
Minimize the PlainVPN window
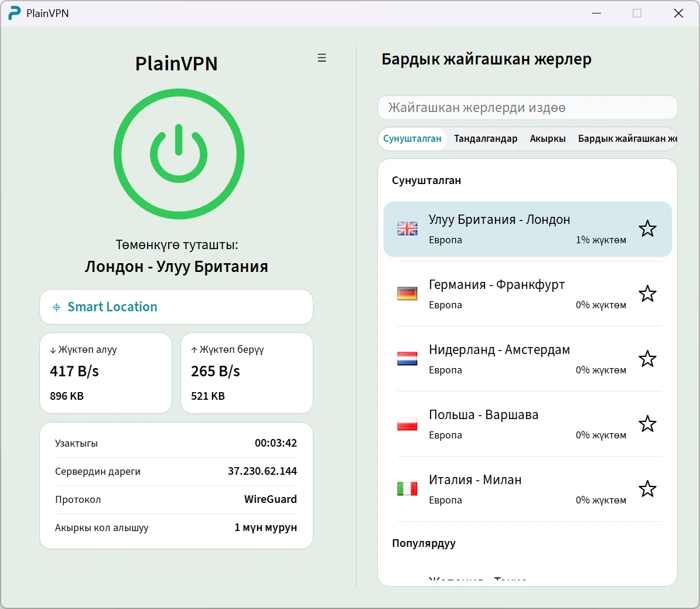pos(596,13)
